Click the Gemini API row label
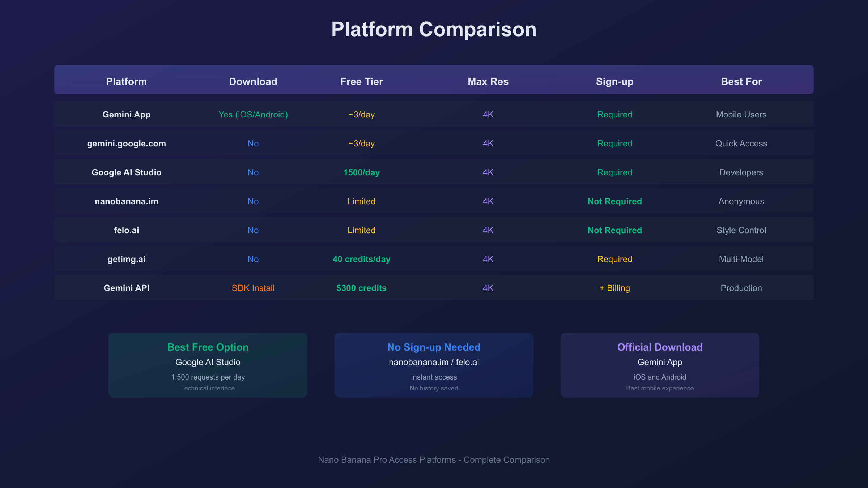 pyautogui.click(x=126, y=288)
